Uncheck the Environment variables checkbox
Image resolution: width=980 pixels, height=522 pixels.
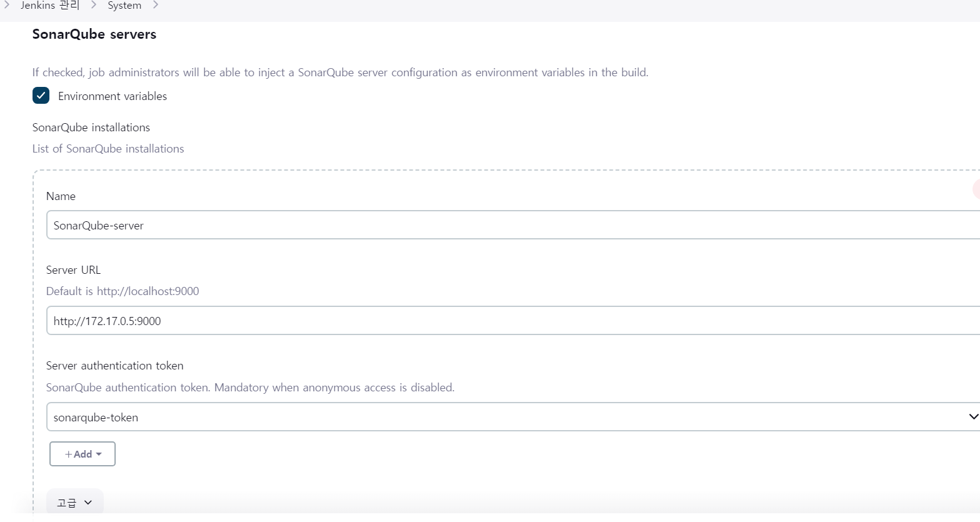[41, 96]
